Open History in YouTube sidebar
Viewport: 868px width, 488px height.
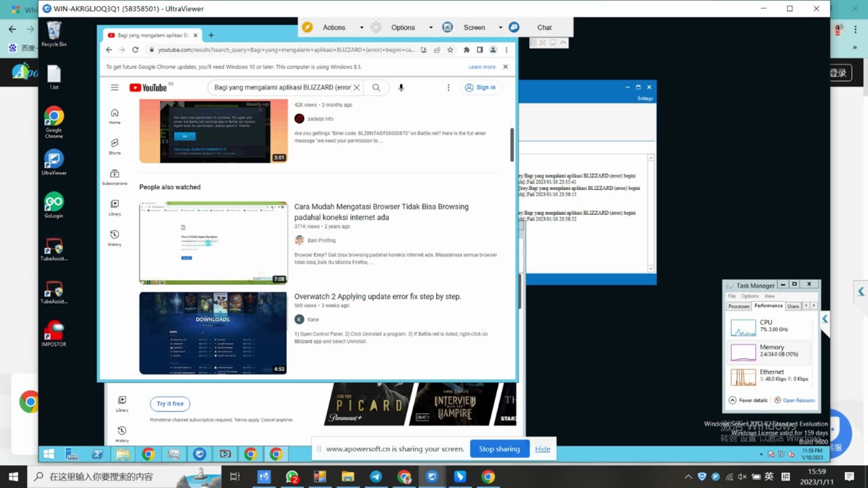tap(115, 238)
